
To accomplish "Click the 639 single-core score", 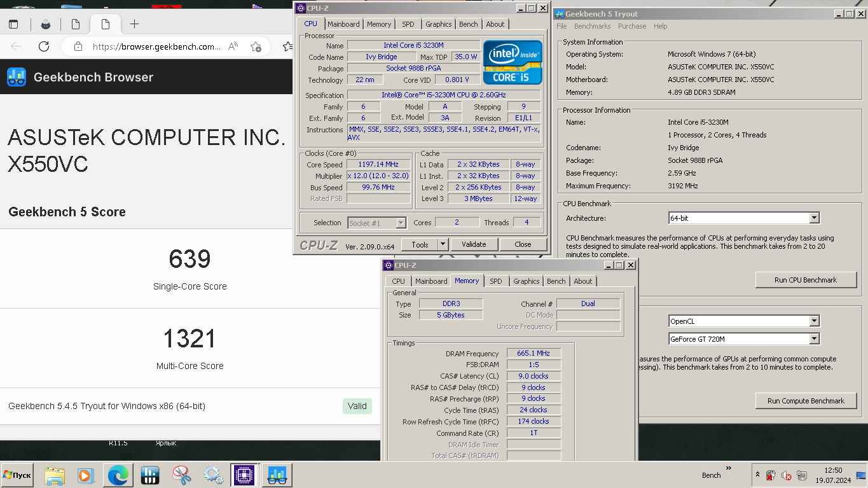I will pyautogui.click(x=189, y=259).
